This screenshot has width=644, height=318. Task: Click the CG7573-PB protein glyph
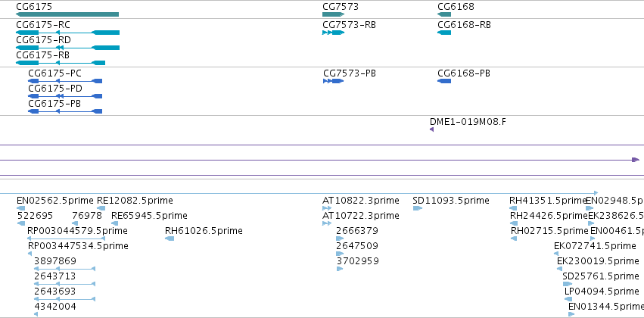pos(333,81)
